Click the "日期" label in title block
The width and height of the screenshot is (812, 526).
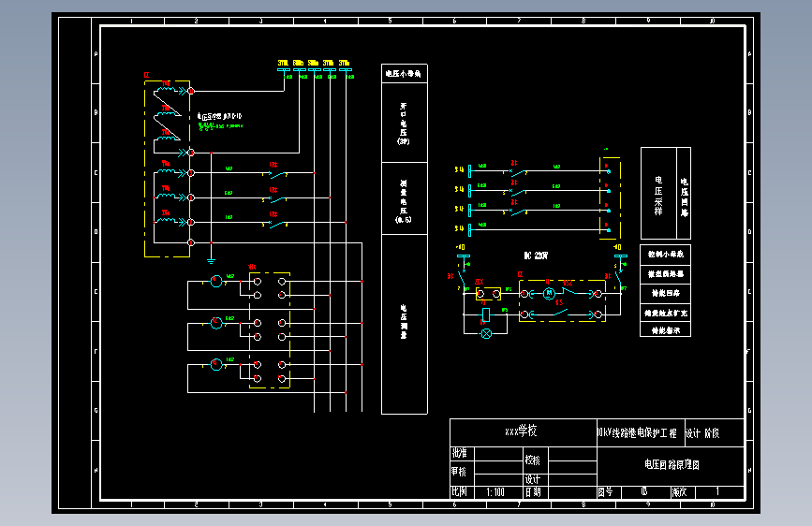[533, 492]
